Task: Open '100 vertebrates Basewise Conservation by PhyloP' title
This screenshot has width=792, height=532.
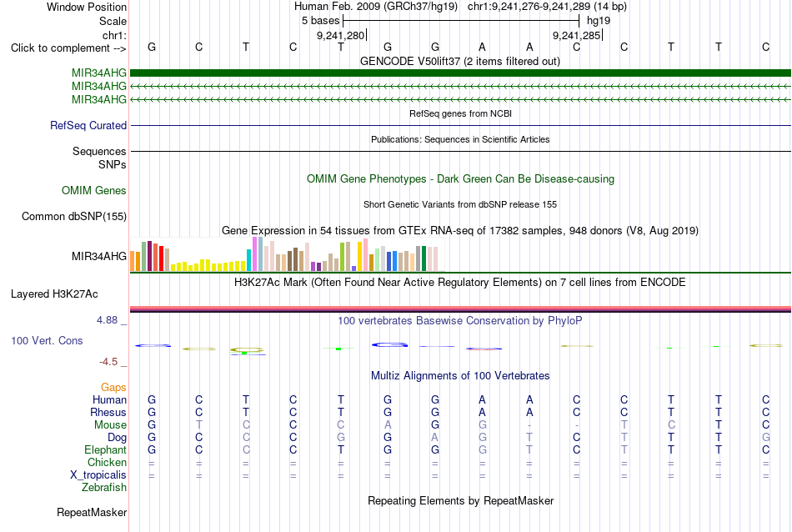Action: tap(459, 320)
